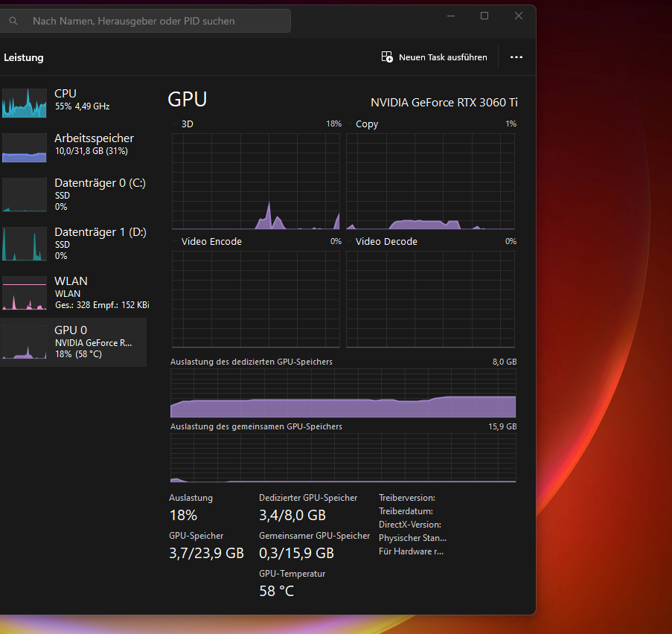Click the 3,4/8,0 GB dedicated memory value
This screenshot has height=634, width=672.
(x=292, y=515)
